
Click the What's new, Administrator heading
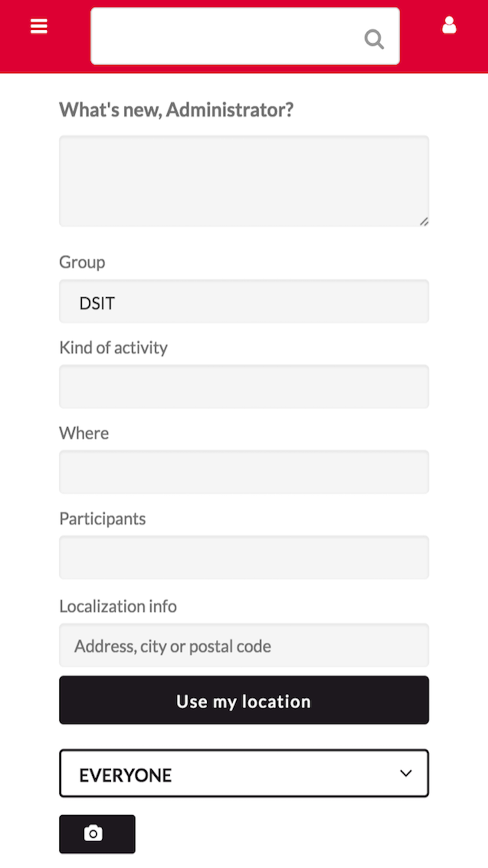click(x=176, y=110)
